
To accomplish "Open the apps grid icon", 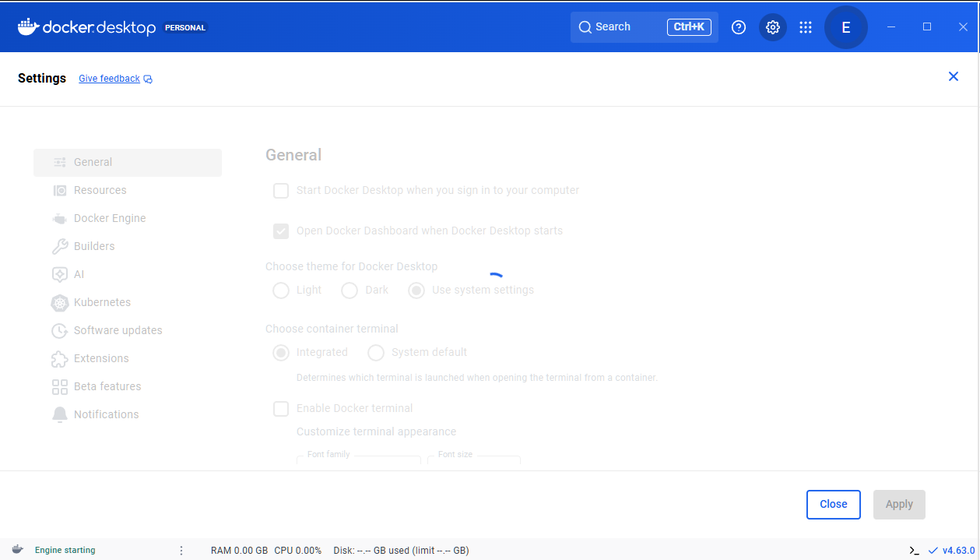I will click(x=806, y=27).
